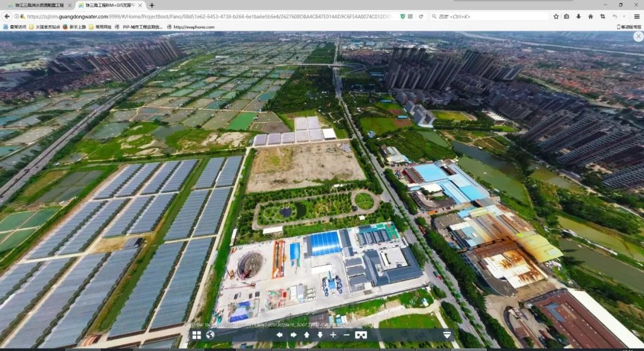644x351 pixels.
Task: Open a new browser tab
Action: click(152, 5)
